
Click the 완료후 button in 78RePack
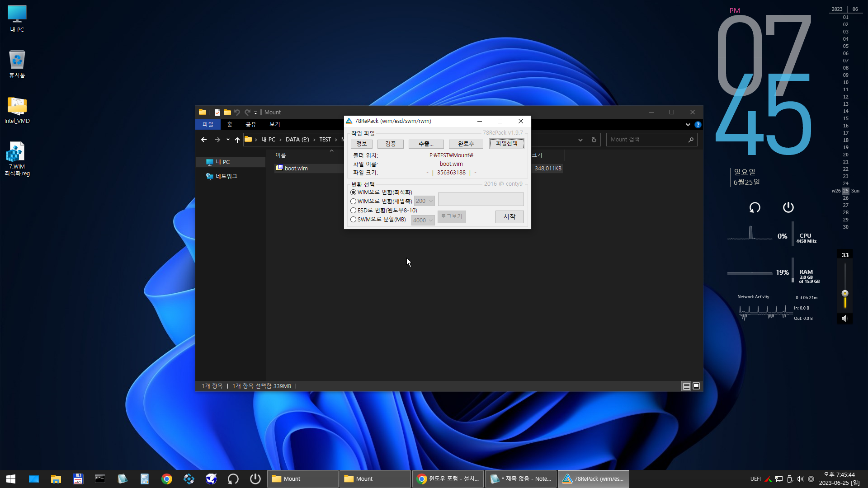(x=466, y=144)
